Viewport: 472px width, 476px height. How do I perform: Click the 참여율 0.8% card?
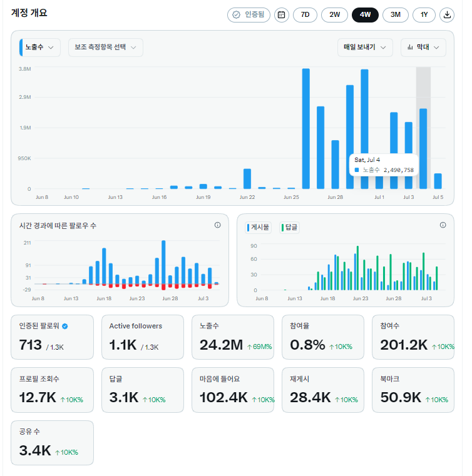point(323,337)
